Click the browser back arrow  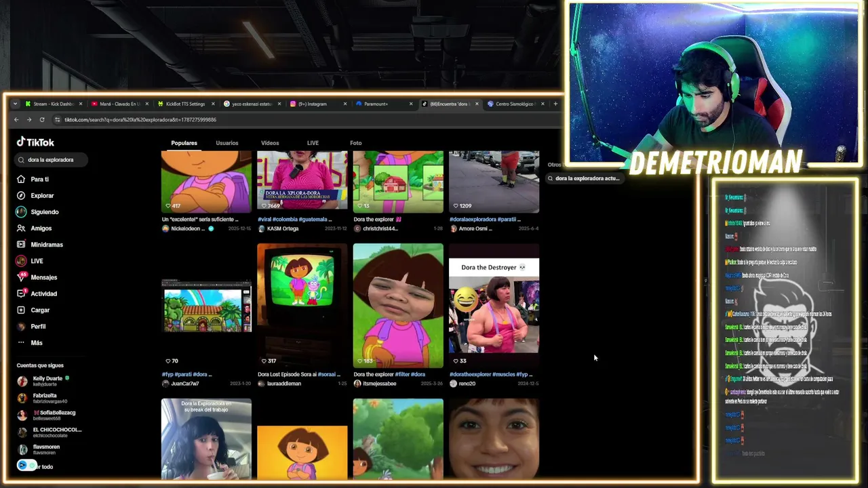point(16,119)
